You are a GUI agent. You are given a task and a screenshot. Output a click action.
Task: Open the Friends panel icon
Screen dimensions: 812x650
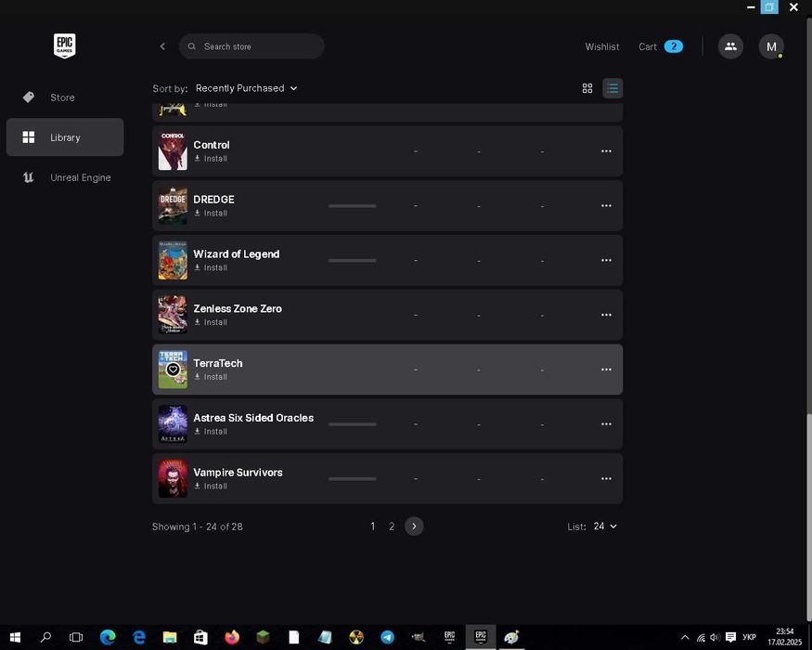click(x=730, y=46)
